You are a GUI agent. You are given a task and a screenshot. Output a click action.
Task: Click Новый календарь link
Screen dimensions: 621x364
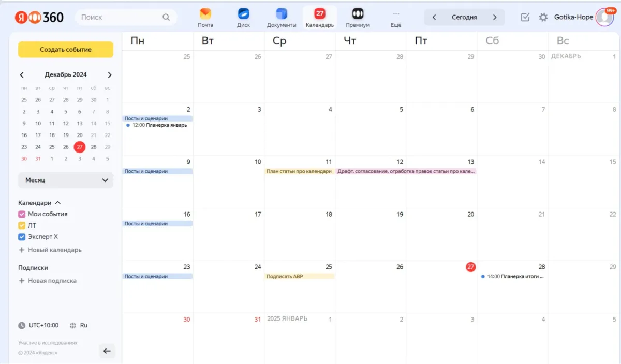pos(54,250)
